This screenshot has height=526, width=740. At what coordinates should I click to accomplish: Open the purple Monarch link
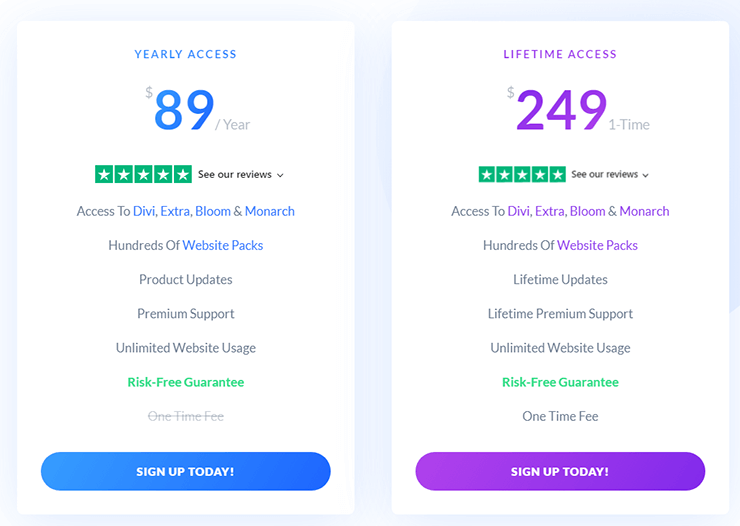645,211
